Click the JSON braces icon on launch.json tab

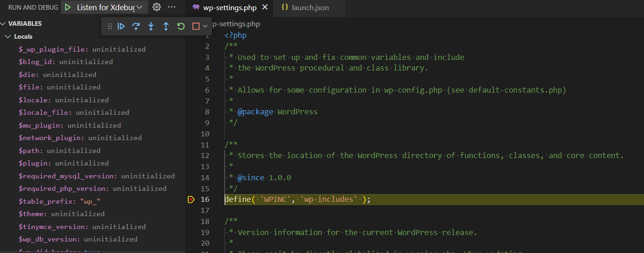coord(284,8)
